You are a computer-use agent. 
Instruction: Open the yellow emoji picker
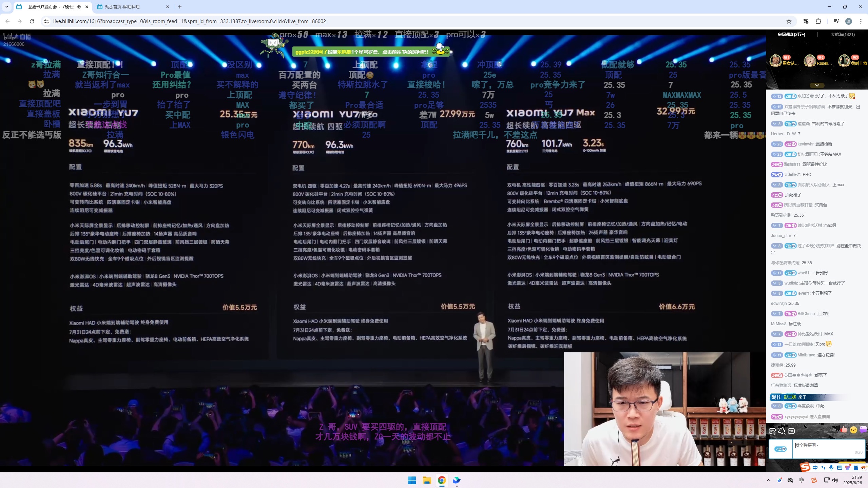tap(853, 430)
